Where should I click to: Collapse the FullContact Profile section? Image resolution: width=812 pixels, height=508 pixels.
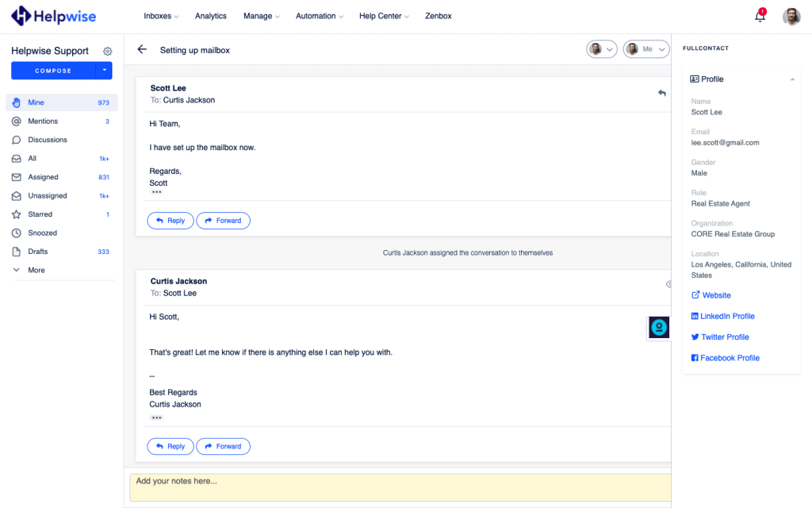(792, 79)
